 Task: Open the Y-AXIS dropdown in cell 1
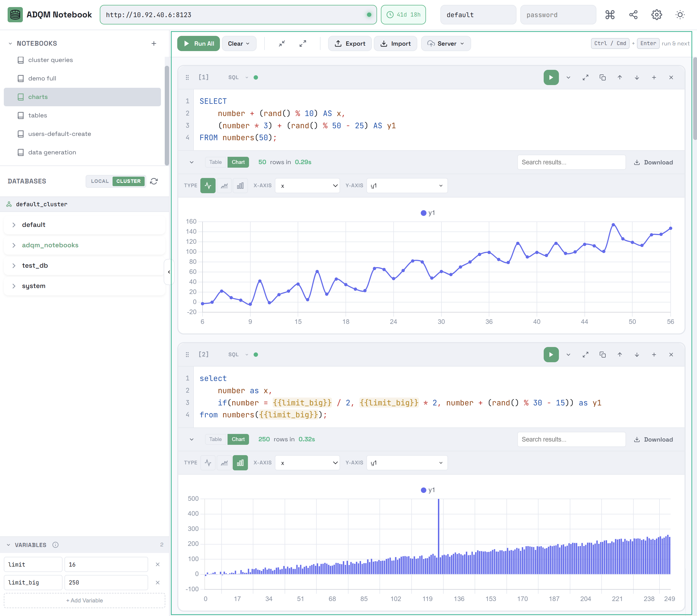click(406, 185)
